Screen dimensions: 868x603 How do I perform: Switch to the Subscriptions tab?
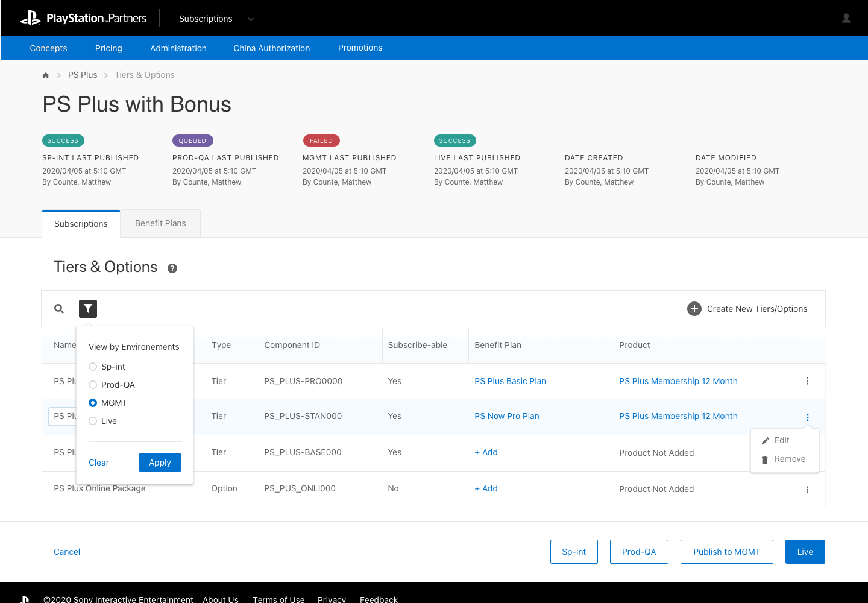coord(81,224)
